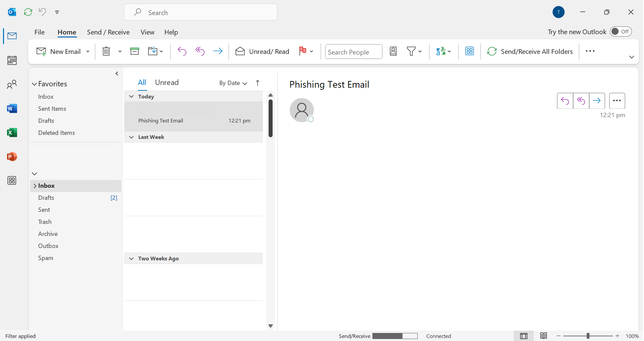
Task: Click New Email button
Action: pos(59,52)
